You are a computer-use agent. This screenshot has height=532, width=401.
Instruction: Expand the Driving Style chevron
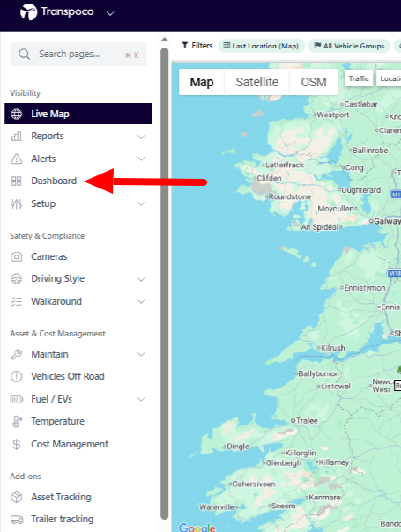pos(141,279)
